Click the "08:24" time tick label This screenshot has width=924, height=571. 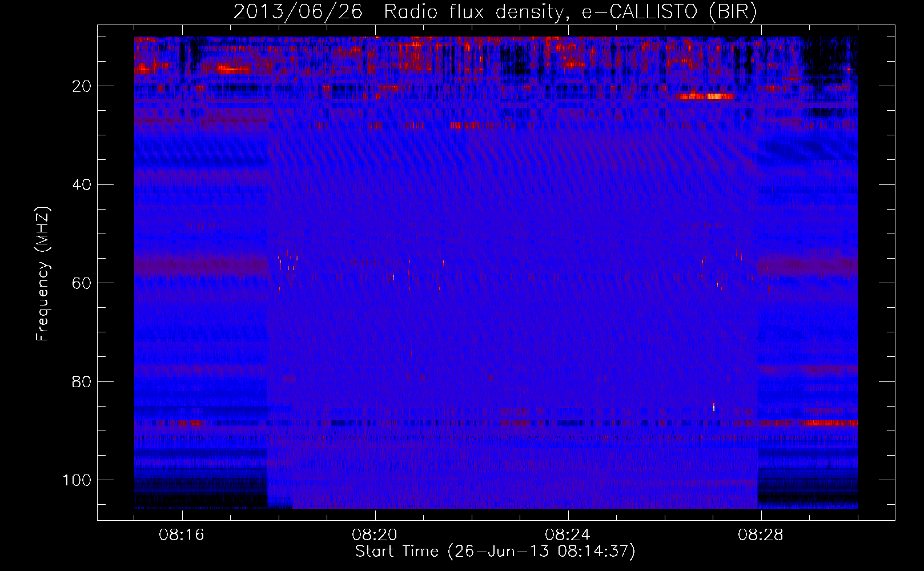[x=568, y=535]
